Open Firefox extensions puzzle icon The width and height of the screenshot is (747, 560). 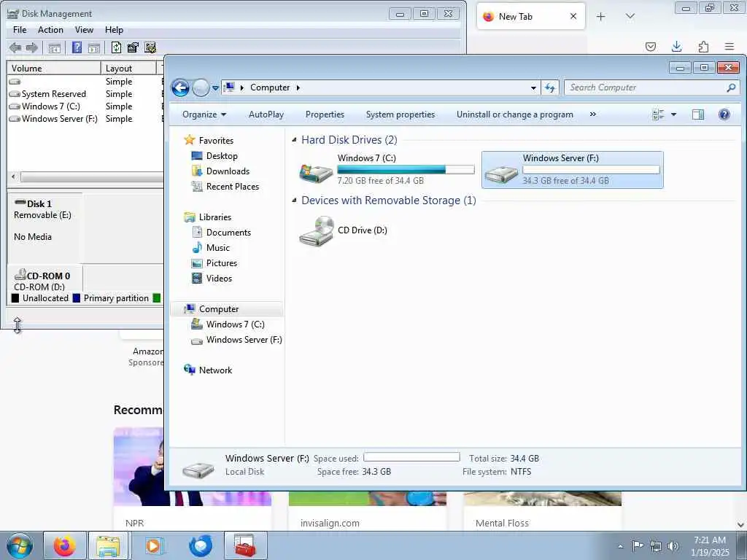(703, 46)
